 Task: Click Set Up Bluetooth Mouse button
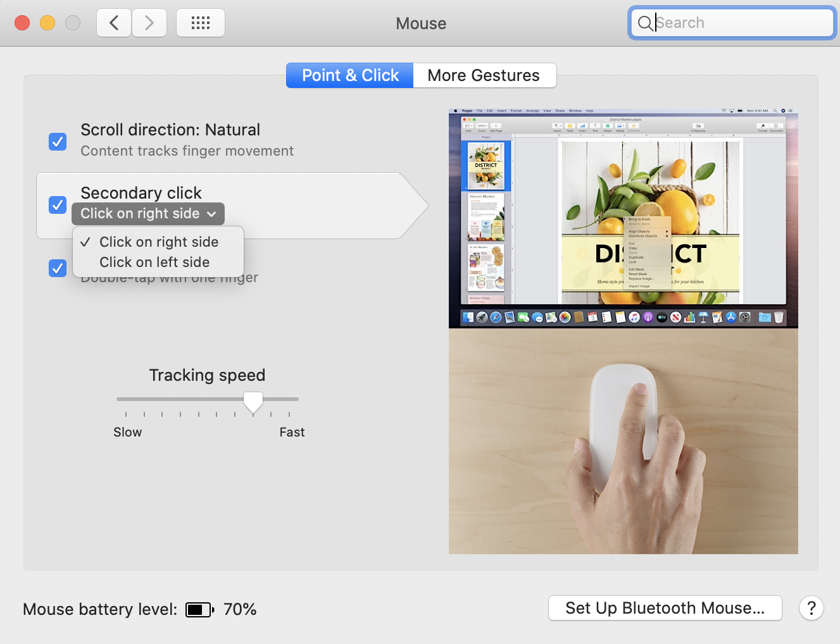coord(665,608)
